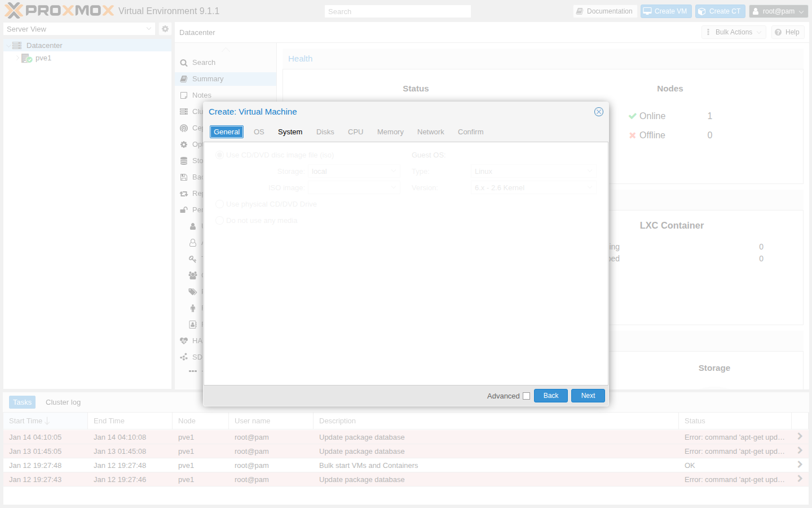The height and width of the screenshot is (508, 812).
Task: Select the Use physical CD/DVD Drive option
Action: (219, 204)
